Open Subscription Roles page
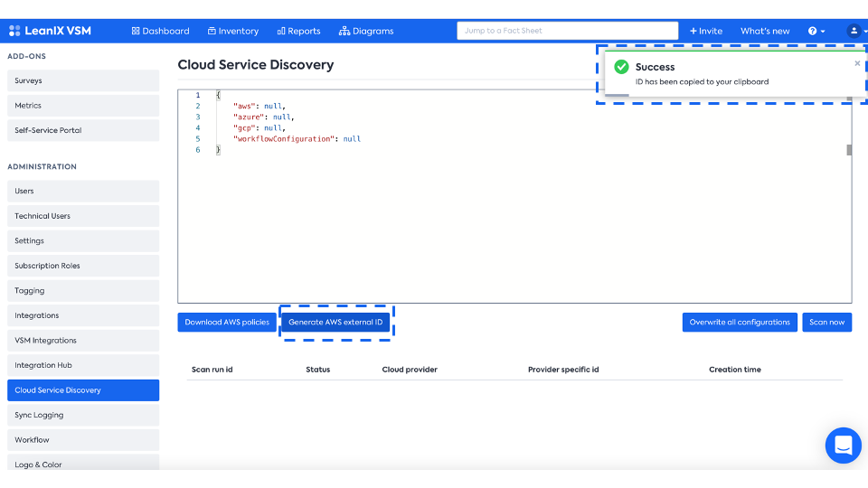The height and width of the screenshot is (488, 868). click(83, 266)
